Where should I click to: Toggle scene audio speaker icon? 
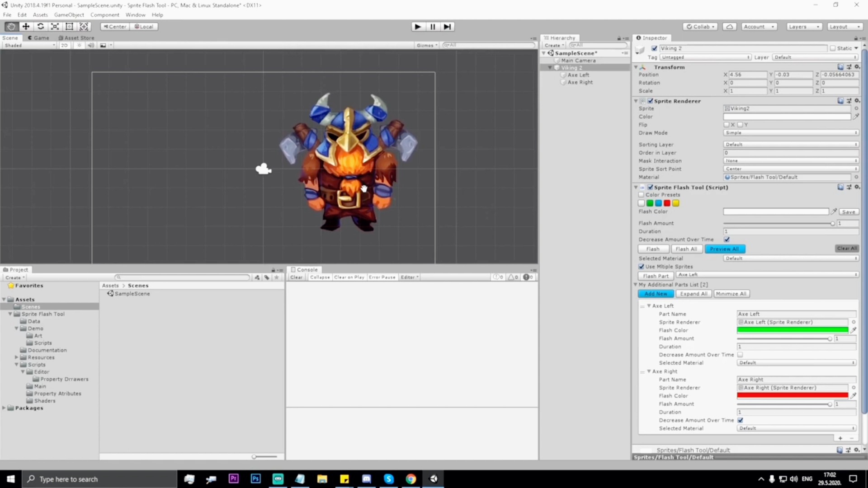(91, 45)
